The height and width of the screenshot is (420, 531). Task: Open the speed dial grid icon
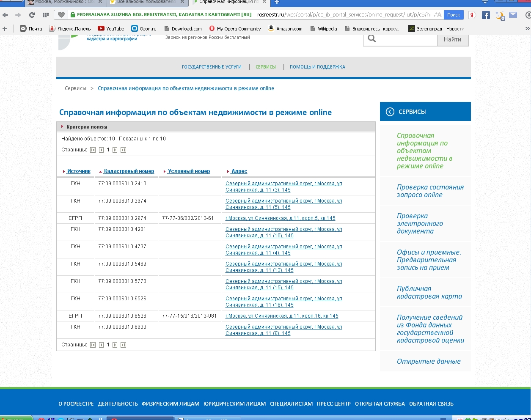[x=46, y=15]
